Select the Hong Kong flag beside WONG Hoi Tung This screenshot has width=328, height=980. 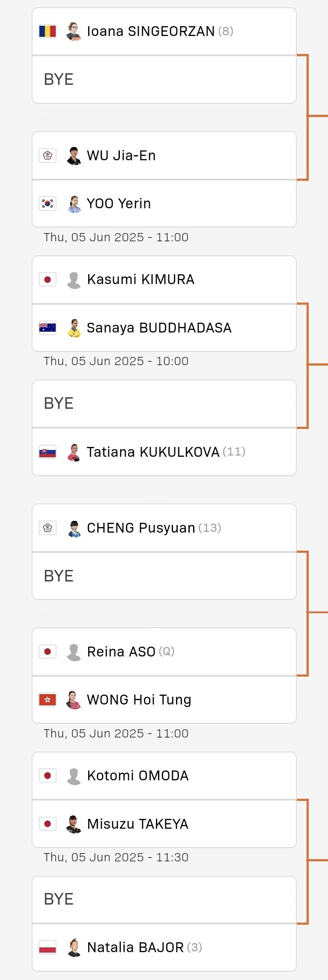[x=48, y=699]
